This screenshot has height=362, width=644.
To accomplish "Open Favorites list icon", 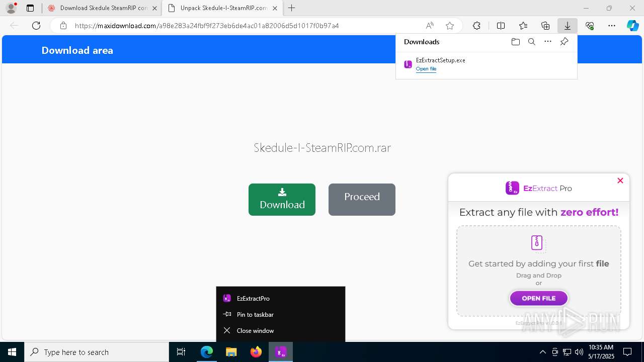I will coord(523,26).
